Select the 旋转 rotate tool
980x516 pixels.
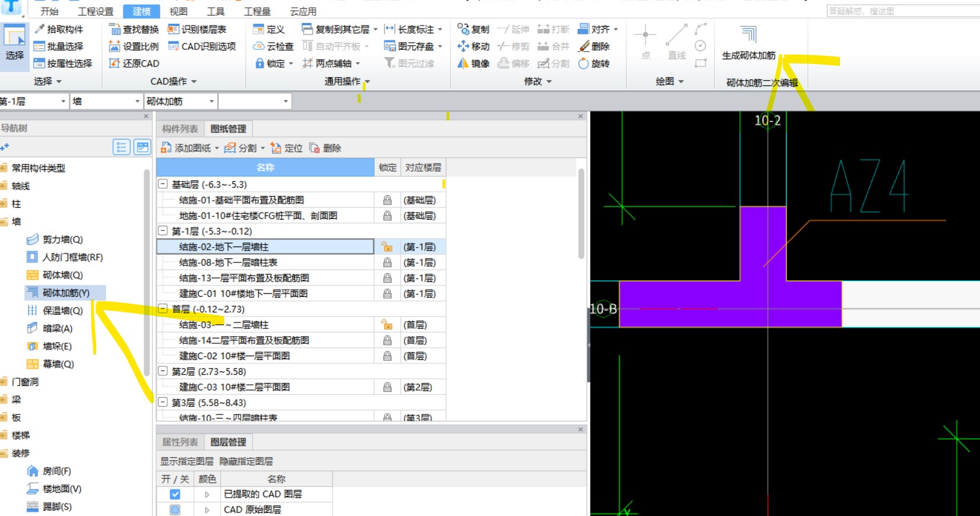pyautogui.click(x=594, y=64)
